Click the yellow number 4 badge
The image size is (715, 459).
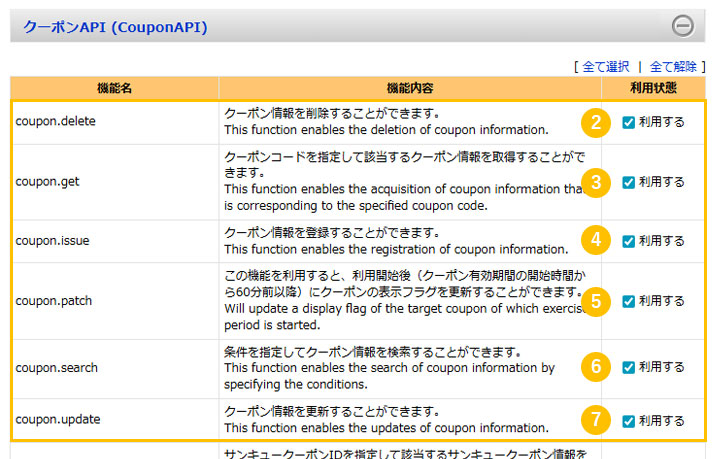[x=596, y=240]
